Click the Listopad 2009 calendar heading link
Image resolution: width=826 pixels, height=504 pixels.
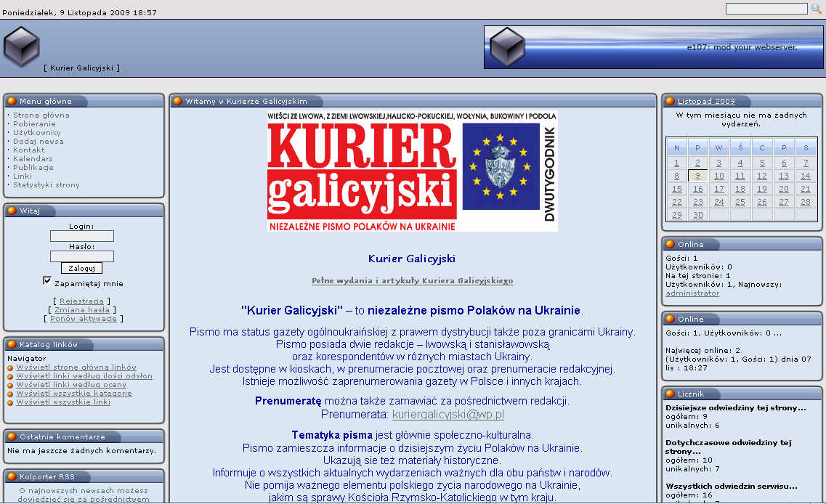coord(706,101)
